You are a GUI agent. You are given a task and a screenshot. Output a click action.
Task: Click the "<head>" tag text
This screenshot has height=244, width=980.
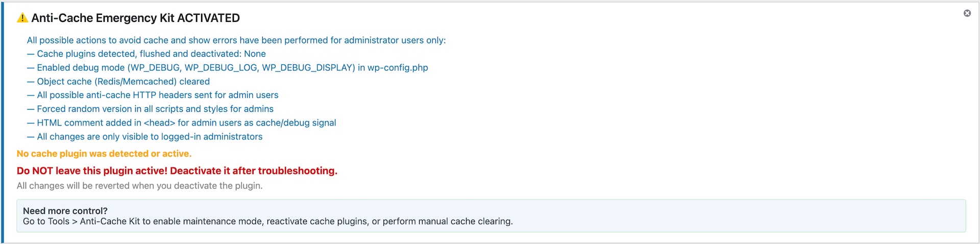click(x=159, y=123)
